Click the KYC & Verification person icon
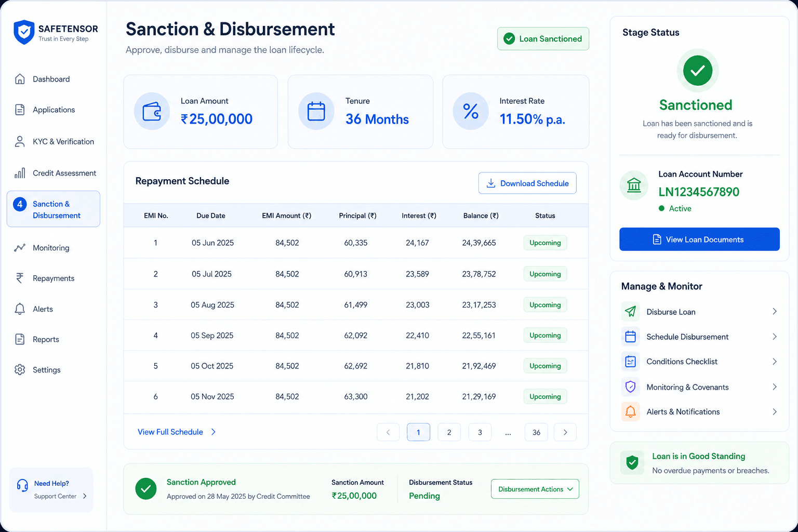The height and width of the screenshot is (532, 798). [x=20, y=141]
